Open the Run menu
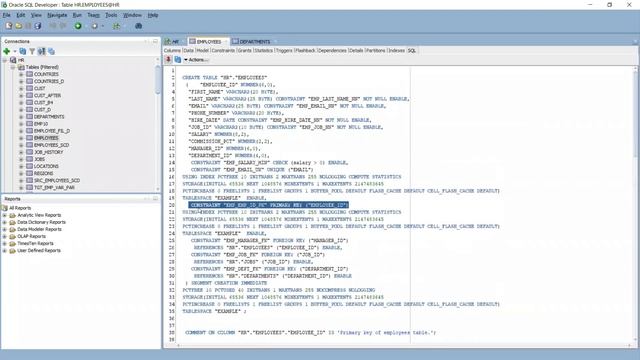This screenshot has width=640, height=360. (77, 15)
